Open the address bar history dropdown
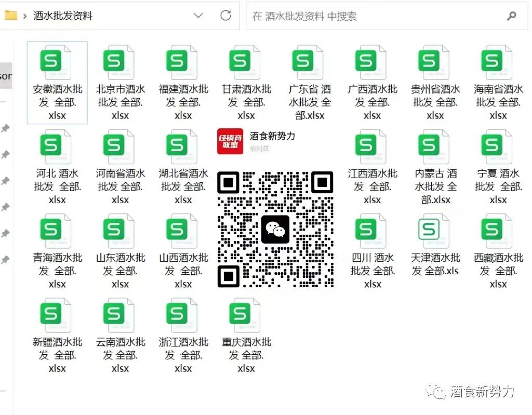This screenshot has height=415, width=532. [x=198, y=16]
